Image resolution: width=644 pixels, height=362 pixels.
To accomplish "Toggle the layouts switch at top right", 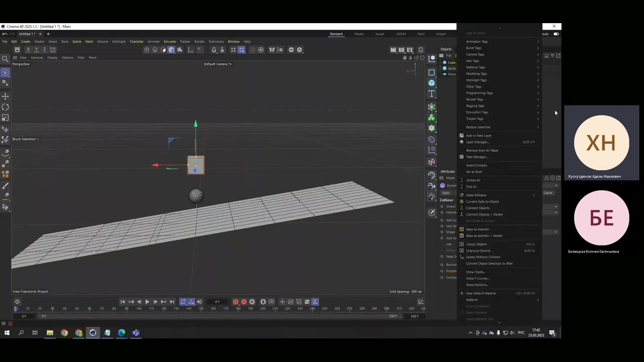I will [x=556, y=34].
